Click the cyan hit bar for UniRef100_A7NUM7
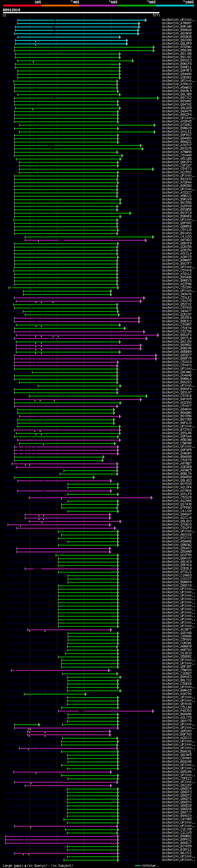The image size is (197, 868). pos(78,23)
